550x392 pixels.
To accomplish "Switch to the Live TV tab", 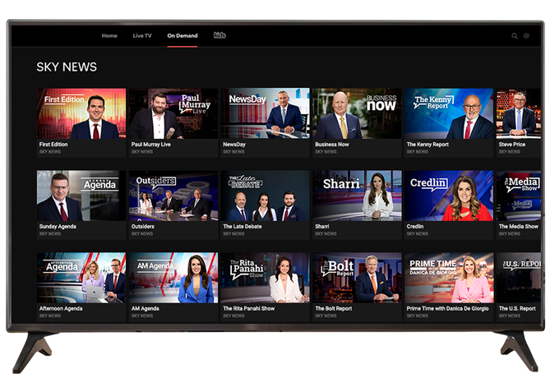I will coord(142,36).
